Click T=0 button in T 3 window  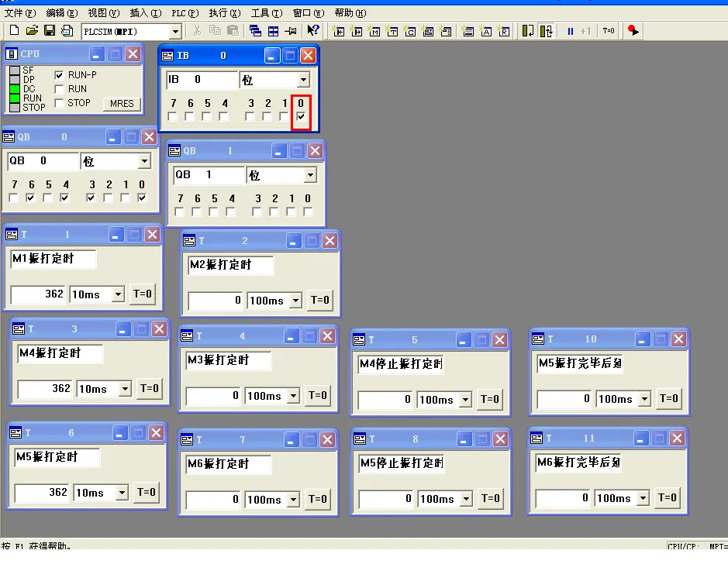click(x=150, y=389)
